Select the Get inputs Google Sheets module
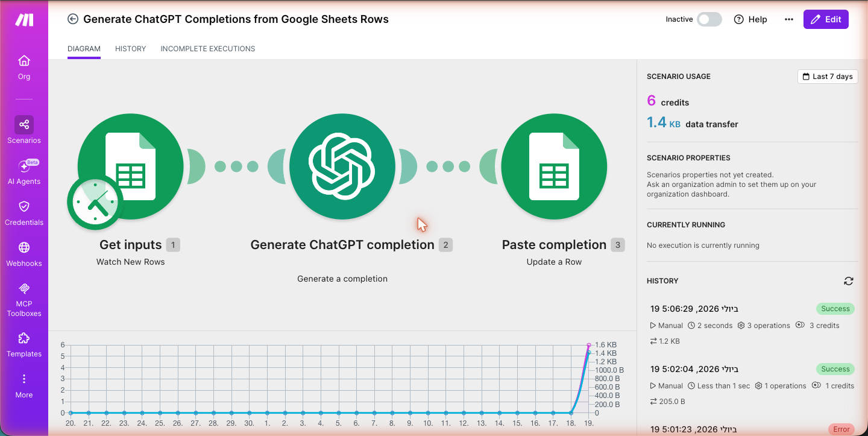 click(131, 166)
